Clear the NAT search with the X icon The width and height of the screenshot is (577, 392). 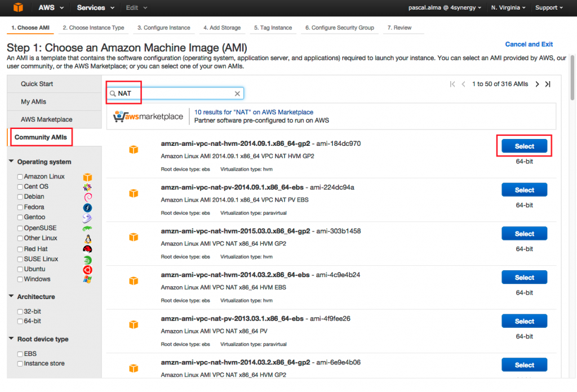[x=237, y=93]
